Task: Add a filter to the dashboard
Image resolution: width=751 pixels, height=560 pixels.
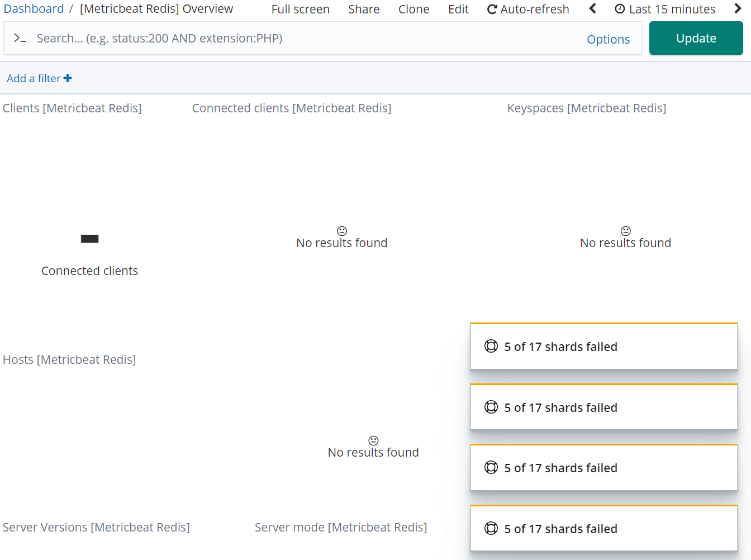Action: pos(39,78)
